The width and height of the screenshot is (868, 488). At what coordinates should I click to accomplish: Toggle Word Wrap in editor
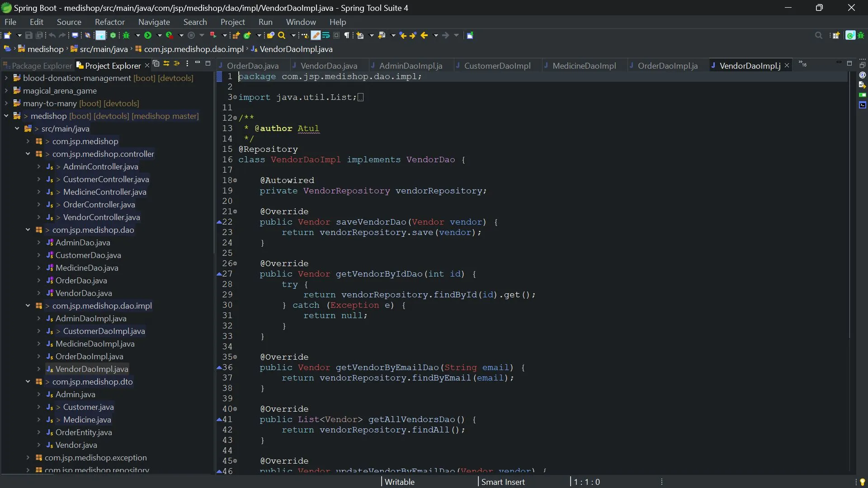click(326, 35)
